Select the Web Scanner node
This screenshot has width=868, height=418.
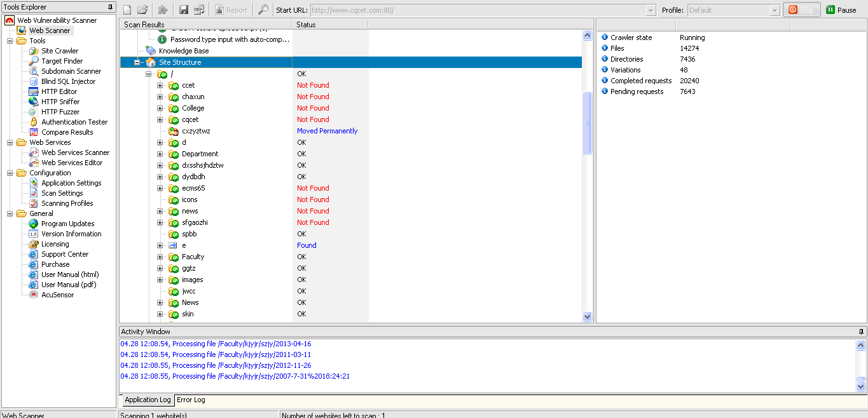[x=50, y=30]
